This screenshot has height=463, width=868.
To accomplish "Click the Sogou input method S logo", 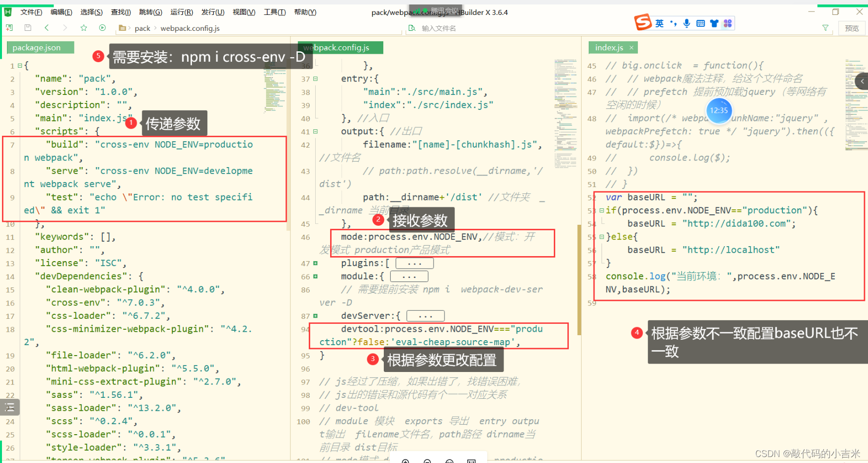I will click(643, 22).
